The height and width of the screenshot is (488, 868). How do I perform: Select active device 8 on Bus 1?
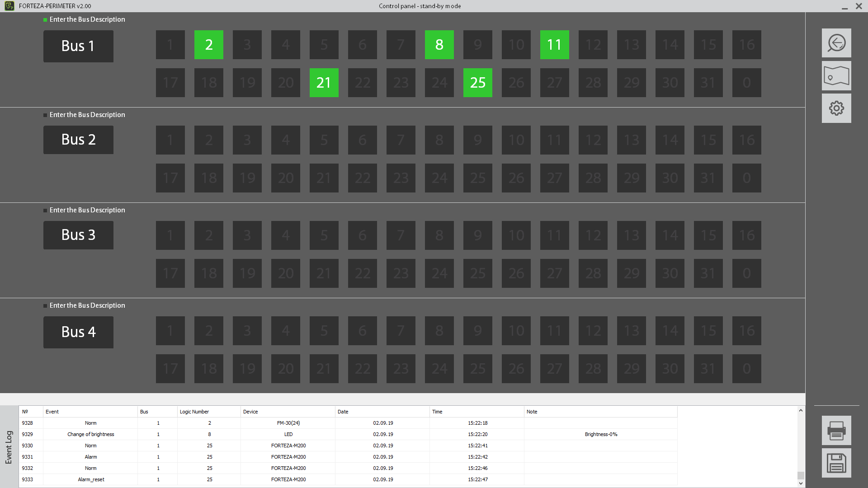(x=439, y=45)
